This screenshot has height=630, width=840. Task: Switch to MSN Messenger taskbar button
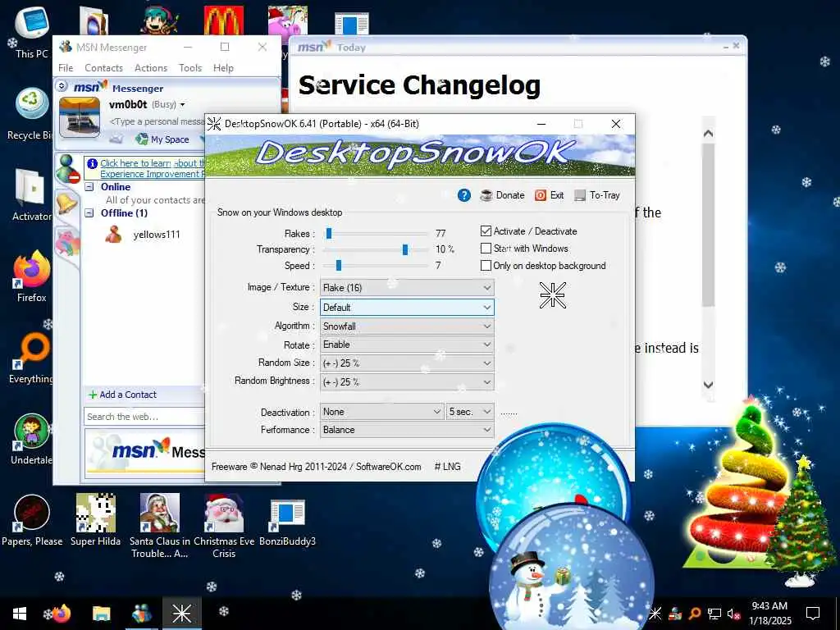(x=141, y=614)
